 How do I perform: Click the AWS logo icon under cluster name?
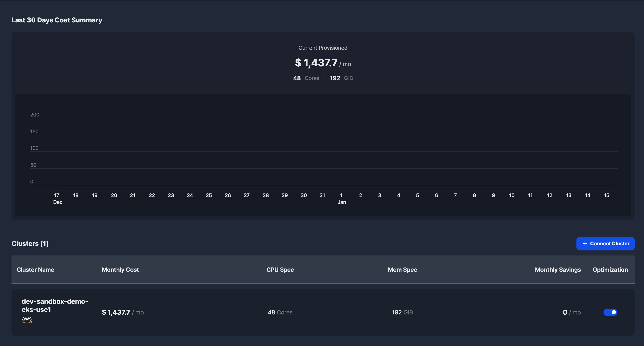(27, 320)
